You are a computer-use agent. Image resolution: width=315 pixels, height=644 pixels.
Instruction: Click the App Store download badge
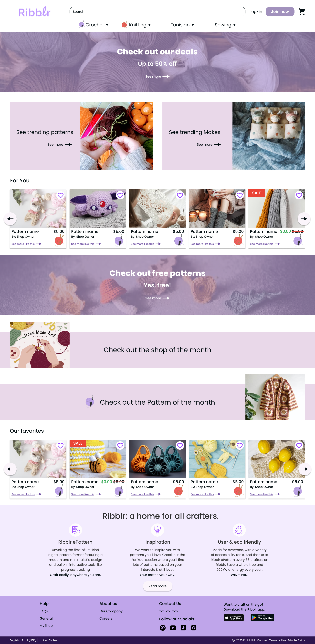234,617
